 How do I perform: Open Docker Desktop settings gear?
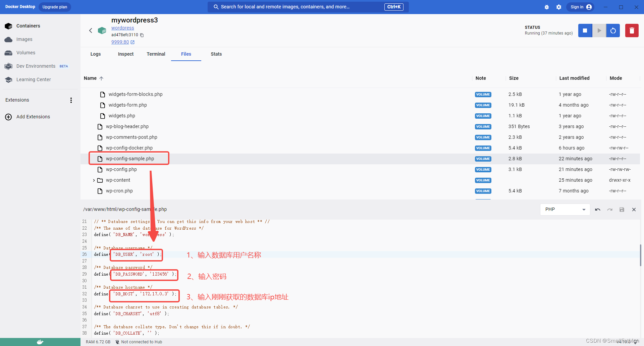(559, 7)
